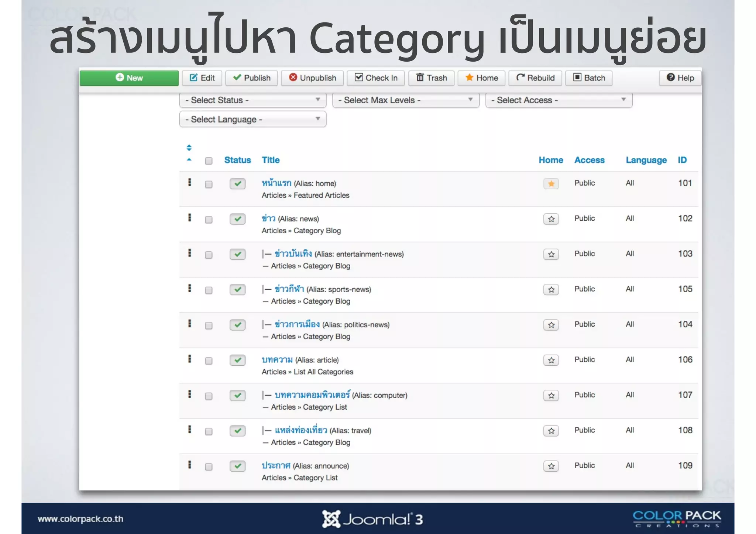This screenshot has height=534, width=756.
Task: Set news row as home via star
Action: point(551,219)
